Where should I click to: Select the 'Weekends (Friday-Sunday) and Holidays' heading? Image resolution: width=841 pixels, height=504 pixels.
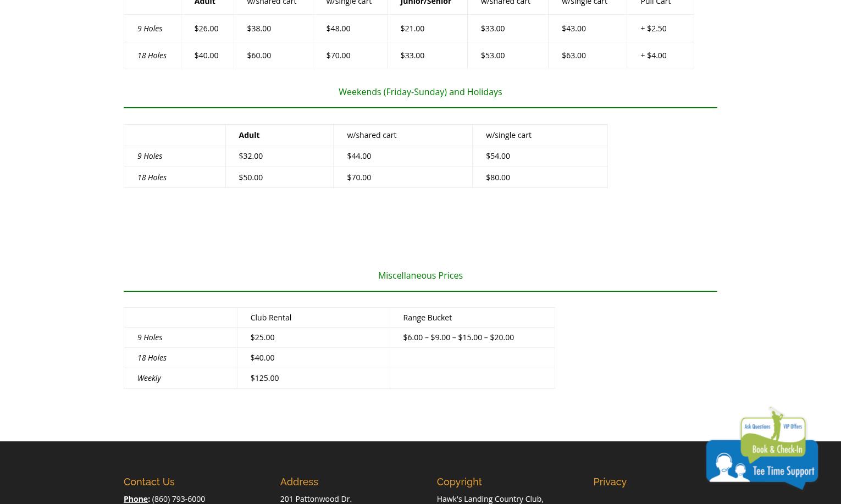point(420,92)
